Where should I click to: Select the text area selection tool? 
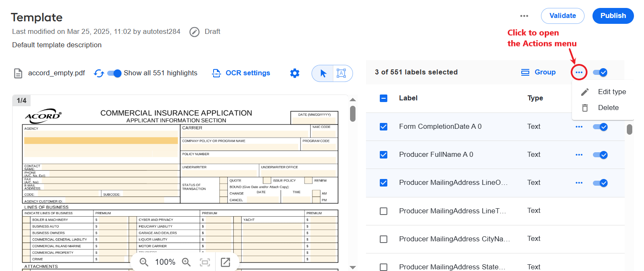pyautogui.click(x=342, y=73)
